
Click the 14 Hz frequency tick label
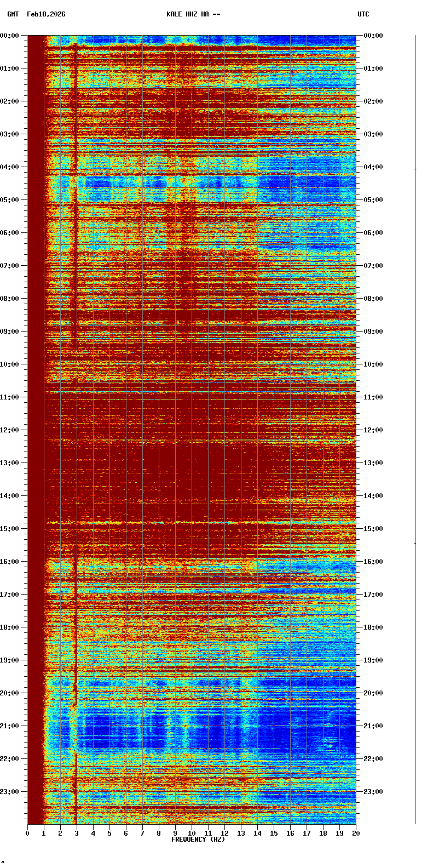(257, 833)
